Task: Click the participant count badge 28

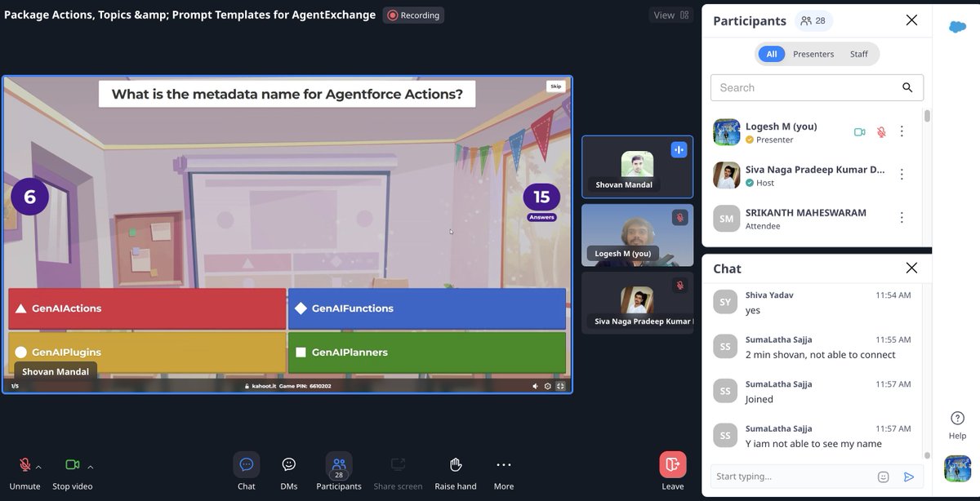Action: pos(813,20)
